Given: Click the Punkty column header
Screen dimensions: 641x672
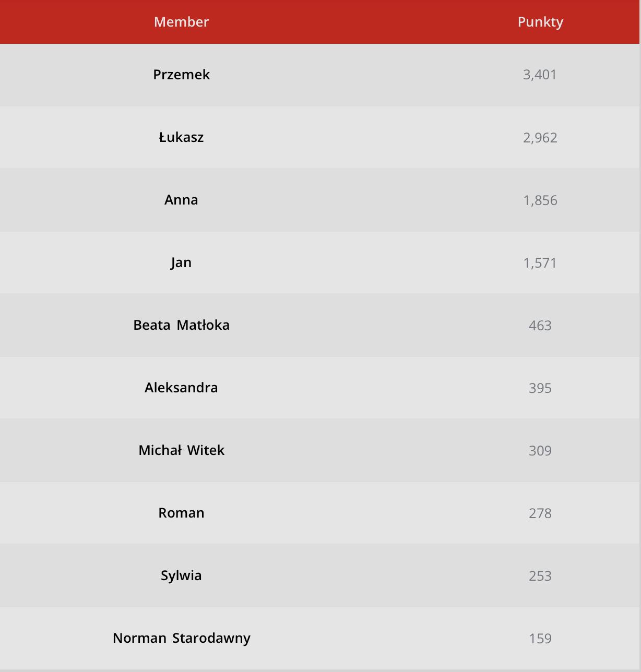Looking at the screenshot, I should point(540,22).
